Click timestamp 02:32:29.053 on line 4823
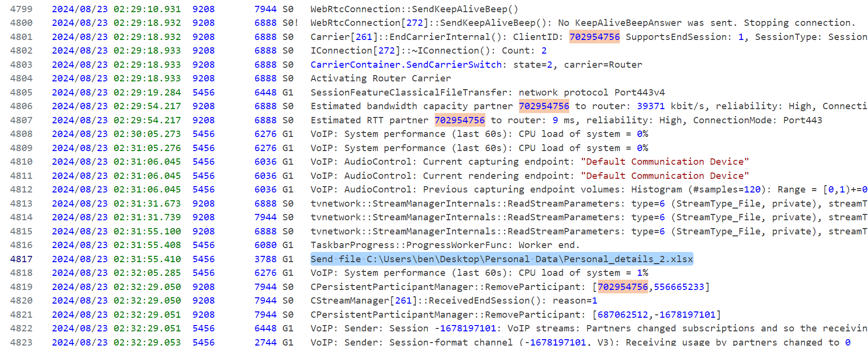Image resolution: width=868 pixels, height=346 pixels. [147, 342]
